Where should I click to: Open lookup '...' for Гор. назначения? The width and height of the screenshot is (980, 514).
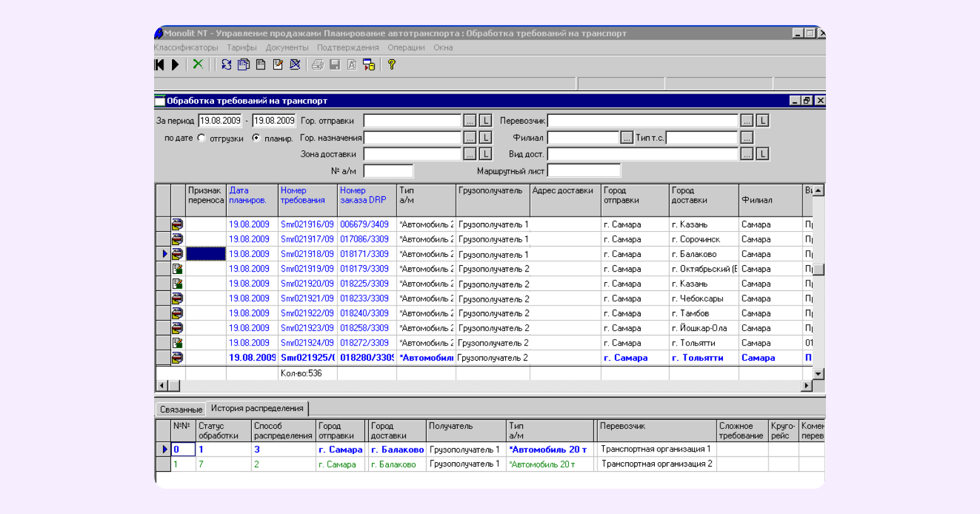[x=470, y=137]
